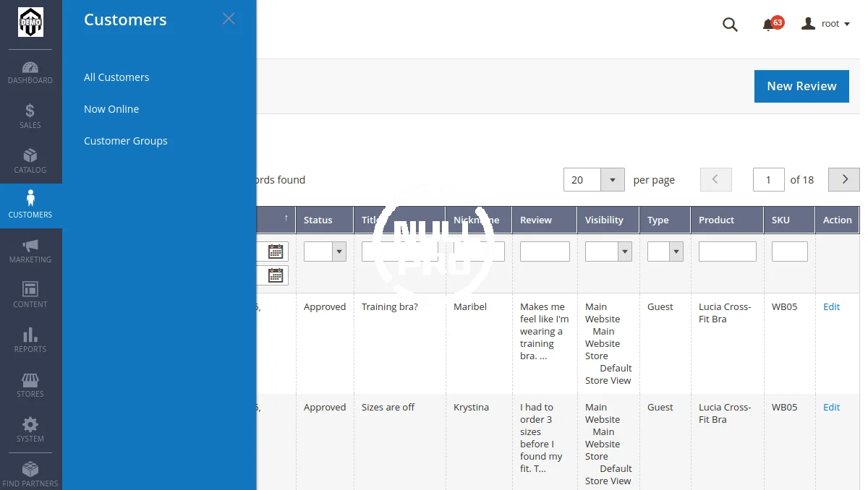This screenshot has width=868, height=490.
Task: Click the search magnifier icon
Action: tap(730, 25)
